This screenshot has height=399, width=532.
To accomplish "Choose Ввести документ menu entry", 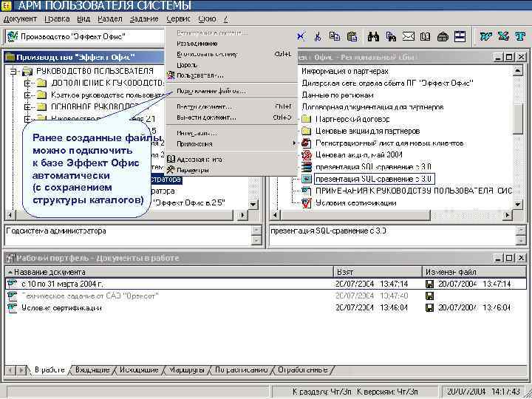I will pos(231,107).
